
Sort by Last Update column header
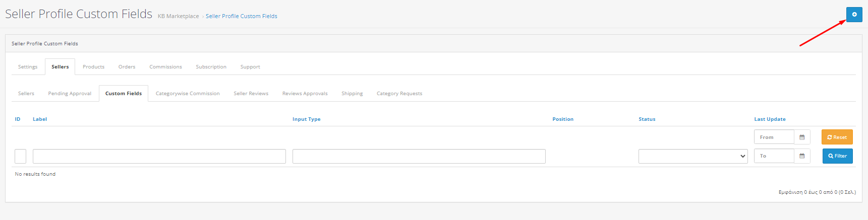coord(770,119)
